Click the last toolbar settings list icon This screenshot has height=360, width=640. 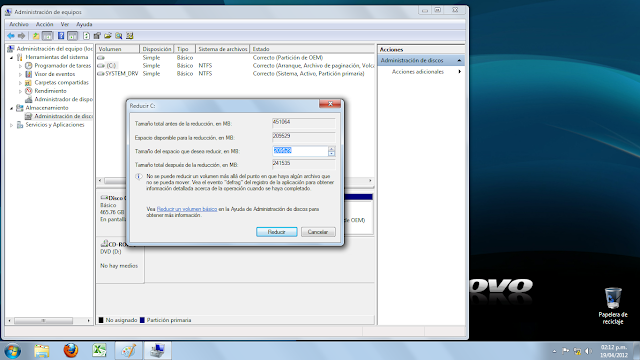click(x=130, y=36)
